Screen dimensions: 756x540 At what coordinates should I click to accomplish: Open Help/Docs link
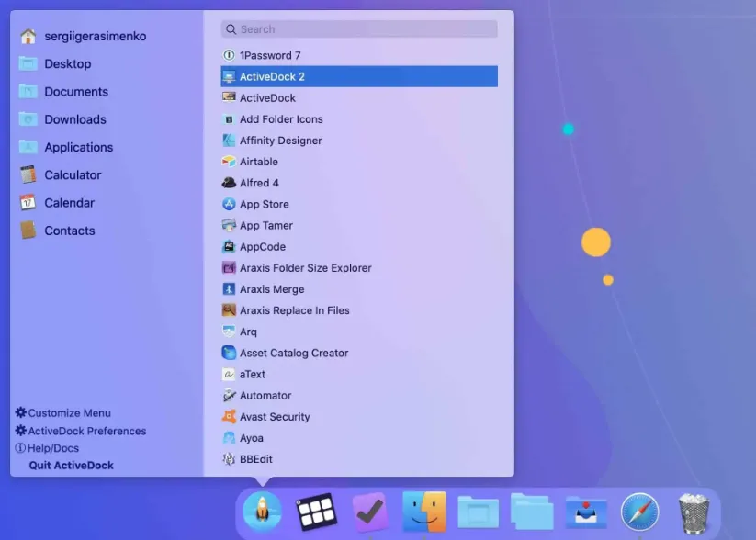(x=47, y=448)
